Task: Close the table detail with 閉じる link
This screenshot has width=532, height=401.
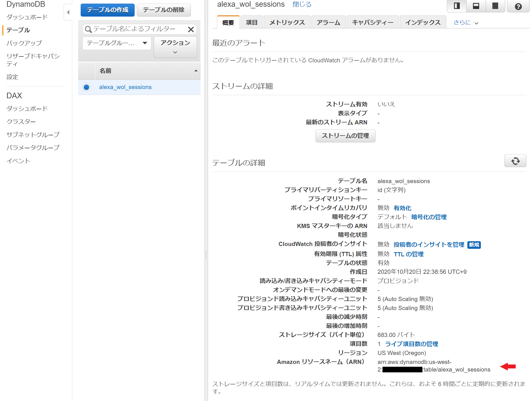Action: point(302,4)
